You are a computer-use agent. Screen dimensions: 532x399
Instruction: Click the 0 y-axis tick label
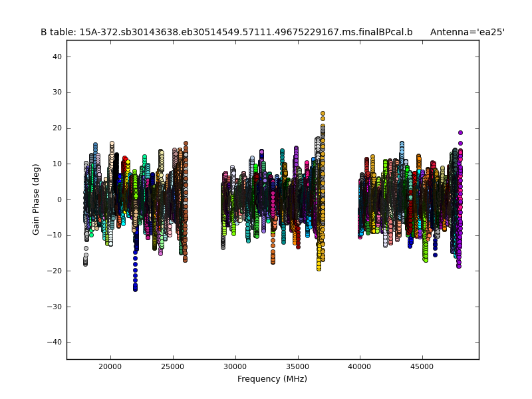pos(60,199)
